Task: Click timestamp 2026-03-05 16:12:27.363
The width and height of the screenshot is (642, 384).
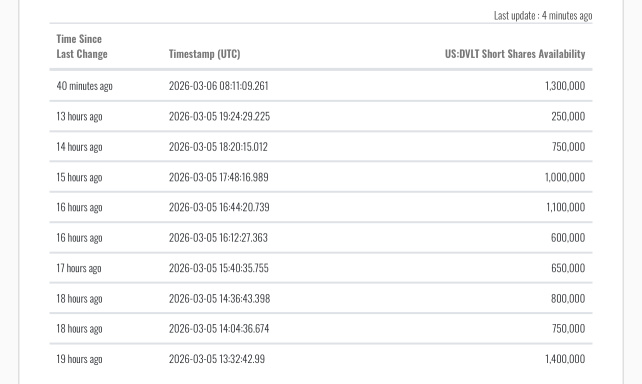Action: pos(218,237)
